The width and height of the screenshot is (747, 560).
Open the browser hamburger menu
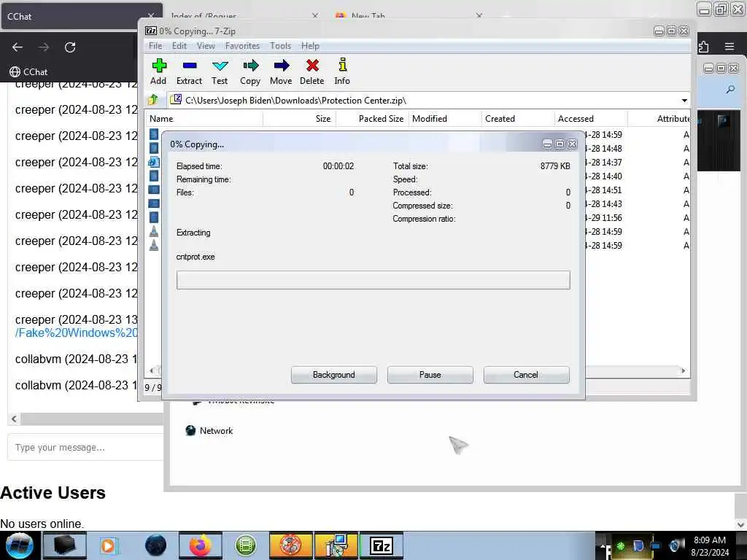click(729, 47)
